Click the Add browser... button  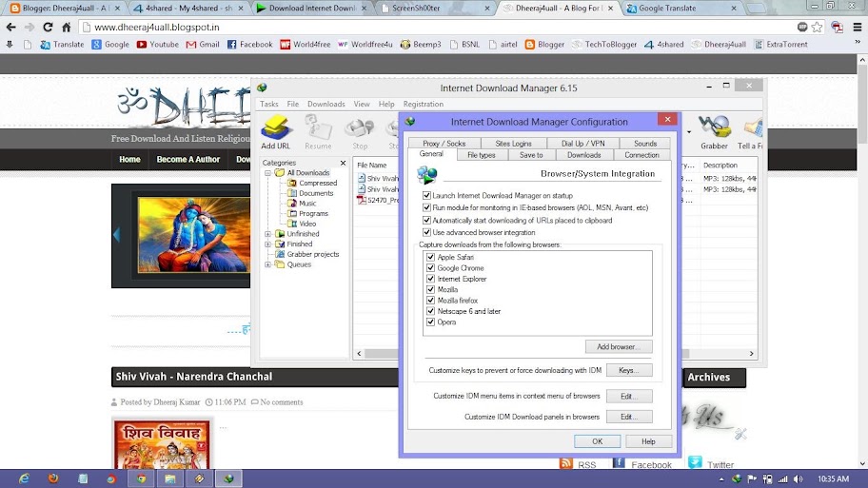[619, 346]
